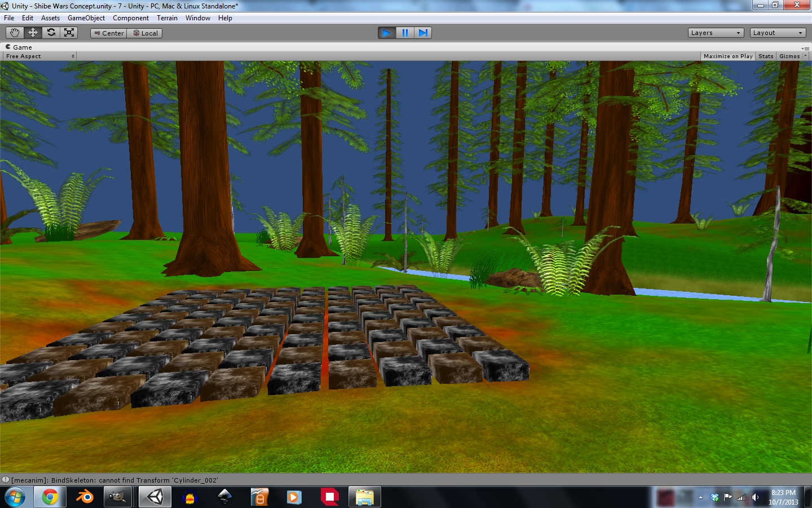Open the Windows Start menu
Viewport: 812px width, 508px height.
pyautogui.click(x=15, y=497)
